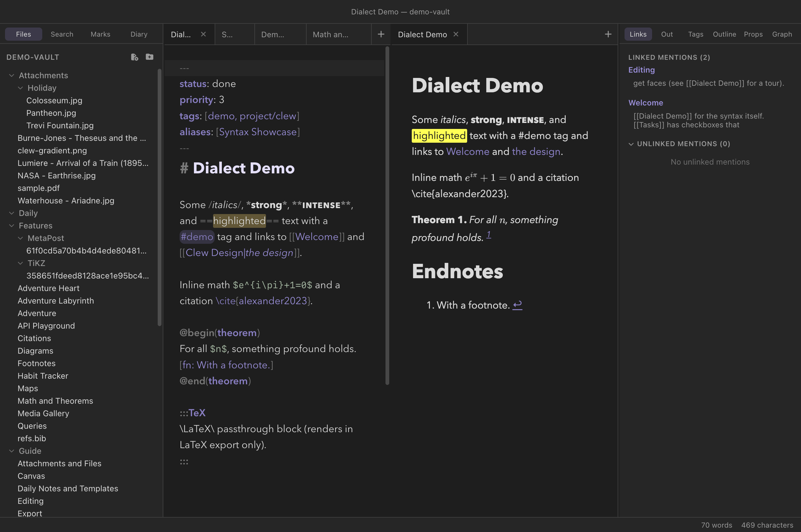Jump back from endnote via return arrow

pos(517,305)
